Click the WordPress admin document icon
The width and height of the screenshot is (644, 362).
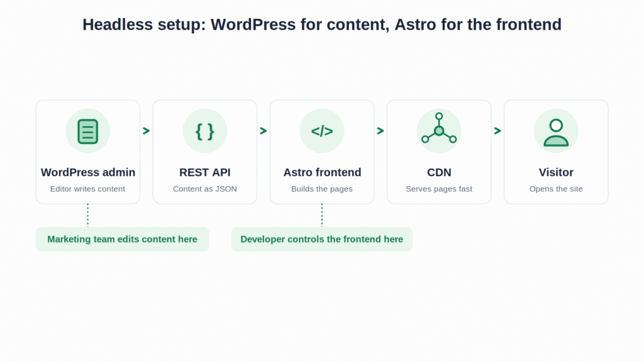click(x=87, y=131)
